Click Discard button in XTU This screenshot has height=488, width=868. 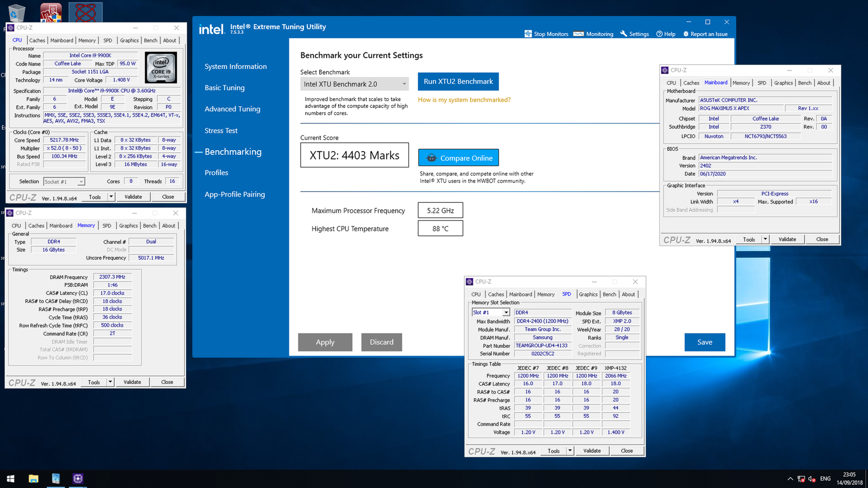pos(382,342)
